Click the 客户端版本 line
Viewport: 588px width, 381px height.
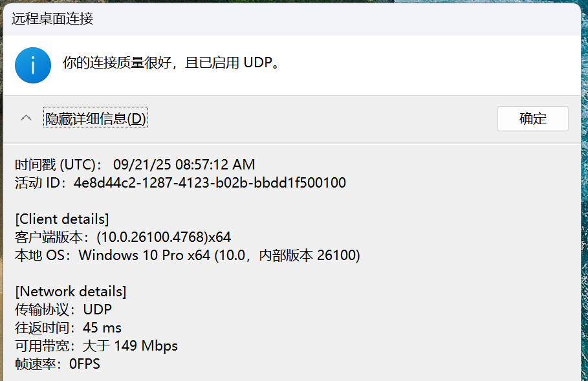pyautogui.click(x=123, y=237)
